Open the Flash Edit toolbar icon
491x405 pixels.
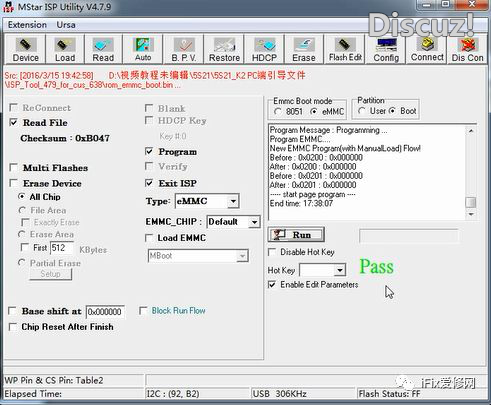point(345,49)
